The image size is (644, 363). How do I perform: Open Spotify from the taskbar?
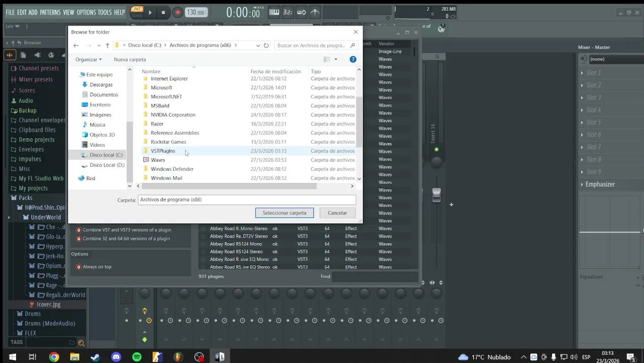137,357
